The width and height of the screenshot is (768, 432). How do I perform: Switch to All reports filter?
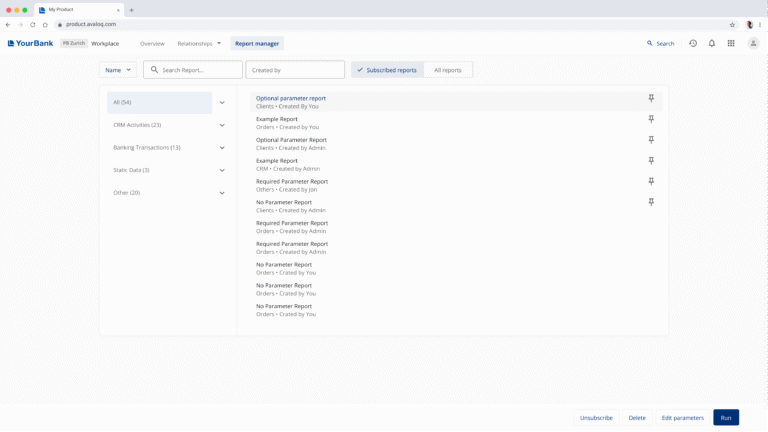tap(447, 70)
